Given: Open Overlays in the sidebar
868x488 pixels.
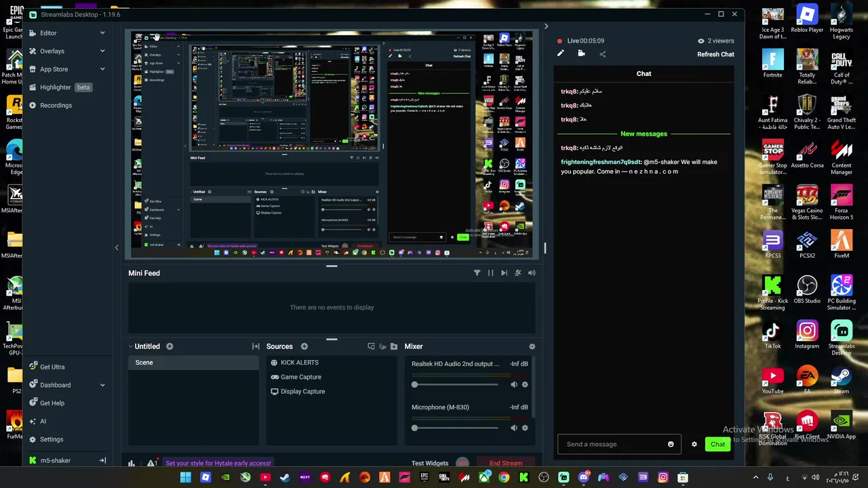Looking at the screenshot, I should click(52, 51).
